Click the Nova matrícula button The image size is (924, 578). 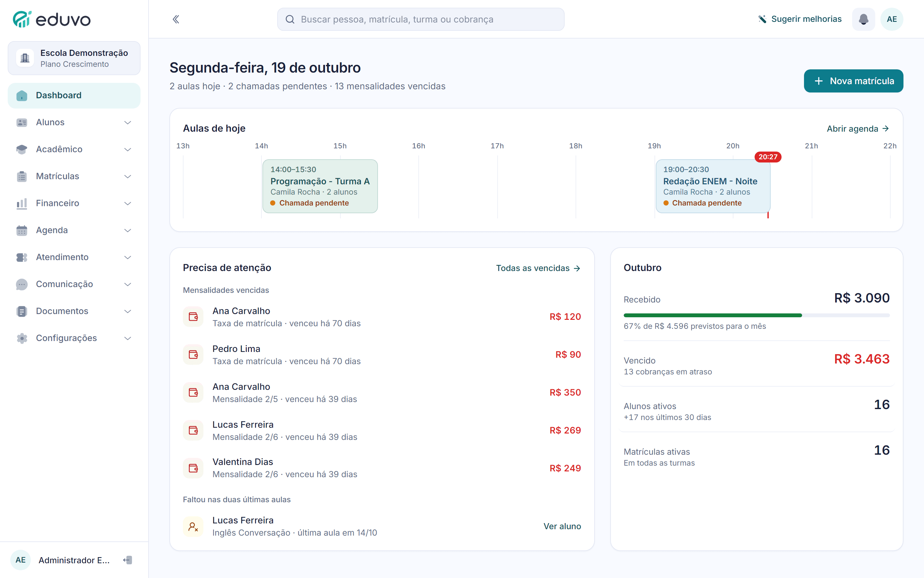pos(853,81)
